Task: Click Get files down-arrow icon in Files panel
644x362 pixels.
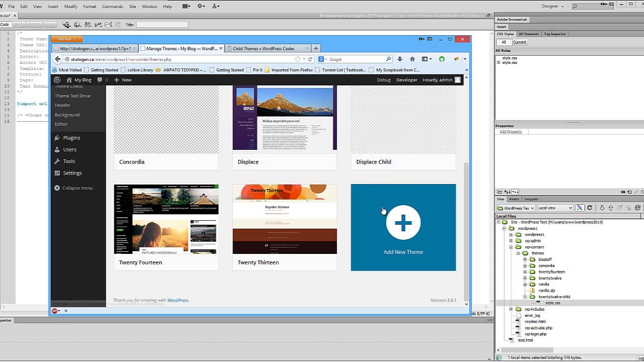Action: 602,208
